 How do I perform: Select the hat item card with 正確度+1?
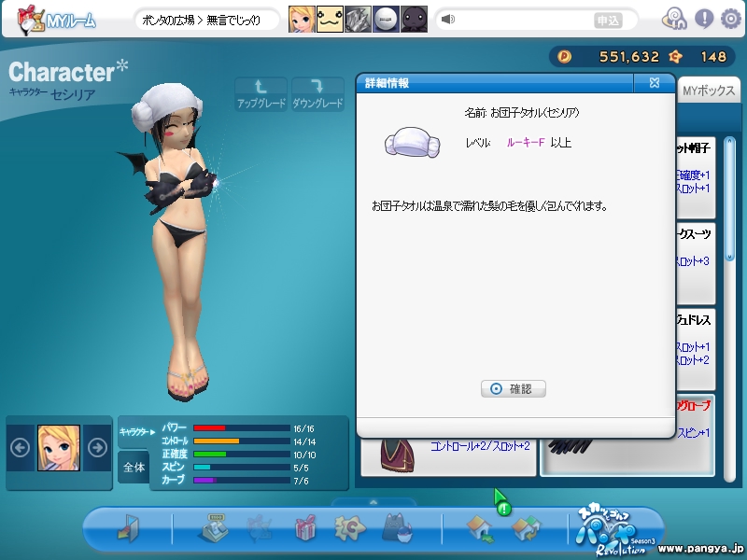click(696, 177)
